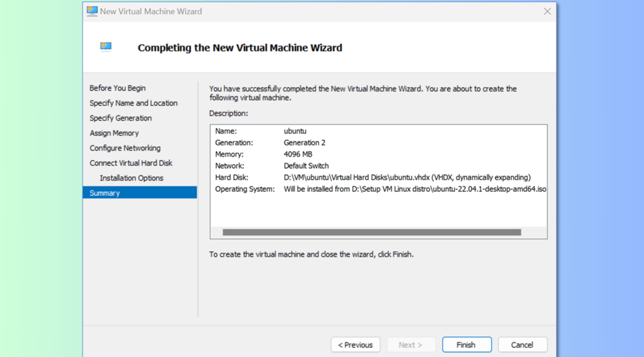Click the name value 'ubuntu'
644x357 pixels.
(295, 131)
